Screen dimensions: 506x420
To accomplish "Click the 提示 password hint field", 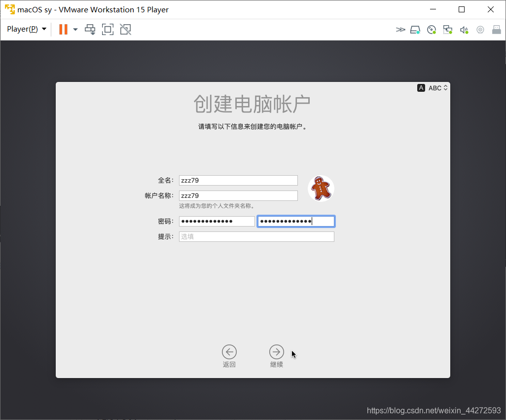I will coord(256,237).
